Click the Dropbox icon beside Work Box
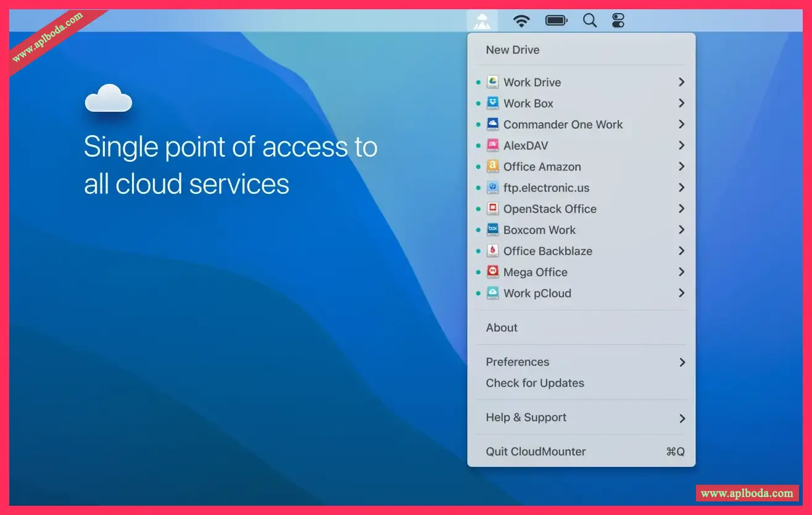This screenshot has height=515, width=812. point(492,103)
